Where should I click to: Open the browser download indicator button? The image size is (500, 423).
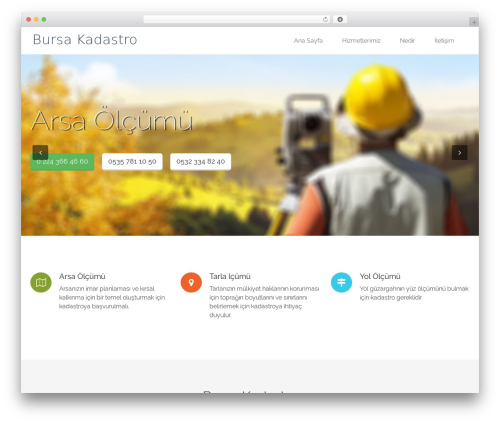340,19
